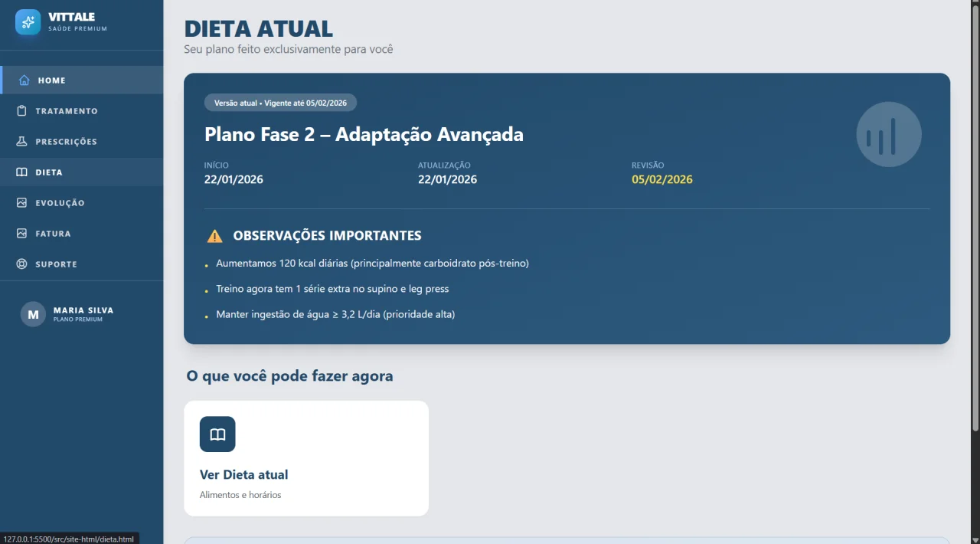
Task: Click the warning triangle icon
Action: pos(215,236)
